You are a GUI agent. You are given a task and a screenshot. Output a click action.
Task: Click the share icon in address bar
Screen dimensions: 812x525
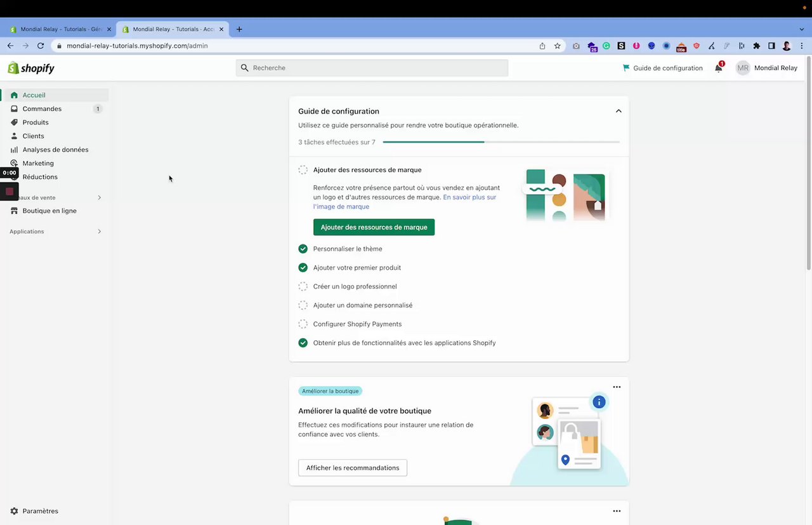tap(542, 46)
